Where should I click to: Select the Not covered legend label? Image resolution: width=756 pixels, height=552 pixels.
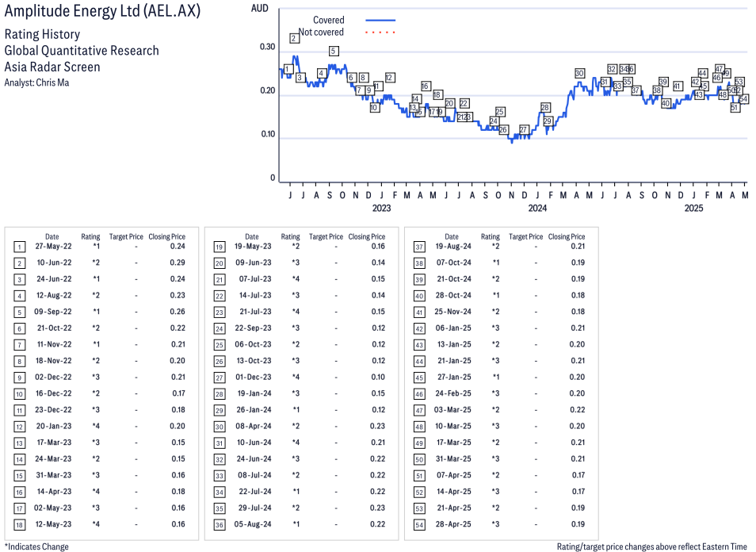[x=321, y=33]
